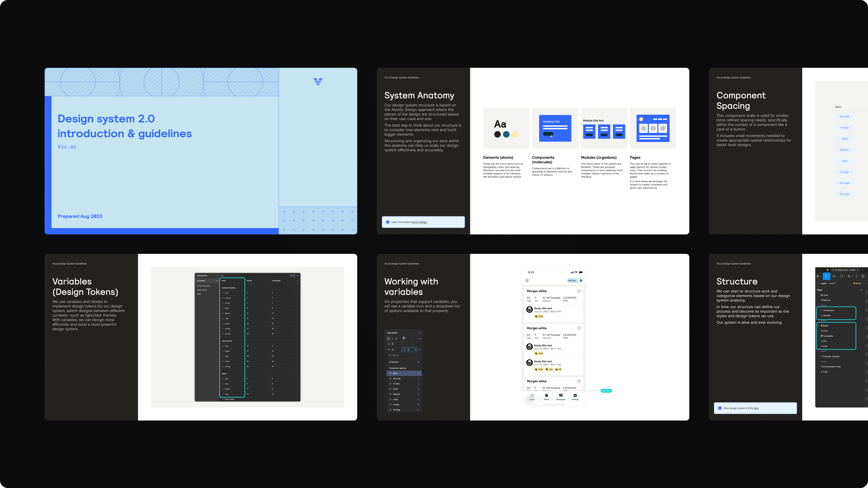Click the 'Try it out.' callout button
Viewport: 868px width, 488px height.
point(606,391)
